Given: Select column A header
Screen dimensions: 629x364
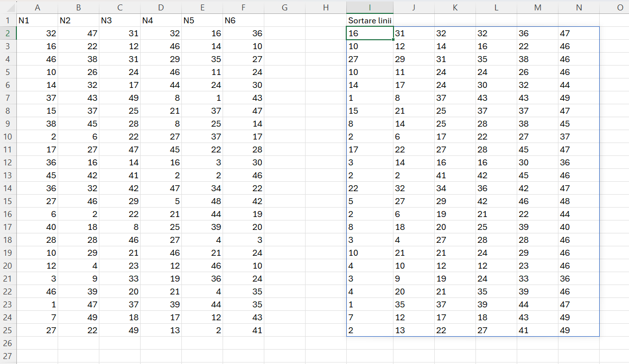Looking at the screenshot, I should tap(37, 7).
